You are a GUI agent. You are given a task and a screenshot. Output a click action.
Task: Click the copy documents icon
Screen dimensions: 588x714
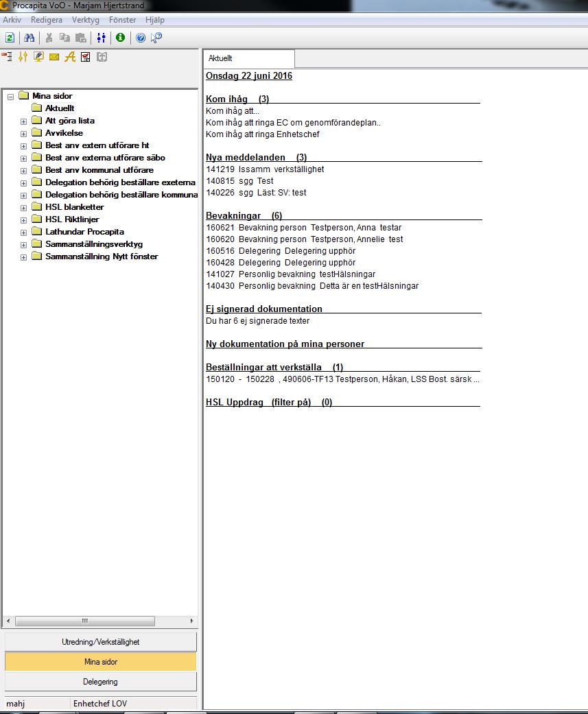pyautogui.click(x=64, y=38)
